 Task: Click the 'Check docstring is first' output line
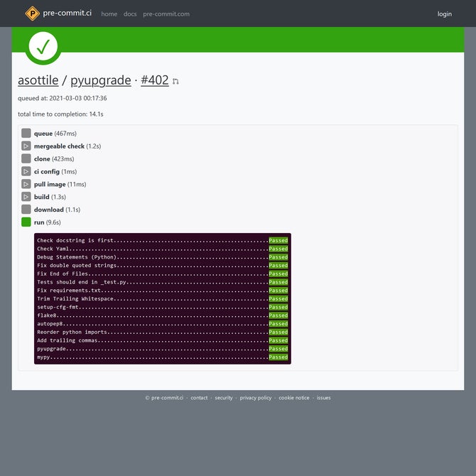coord(163,240)
